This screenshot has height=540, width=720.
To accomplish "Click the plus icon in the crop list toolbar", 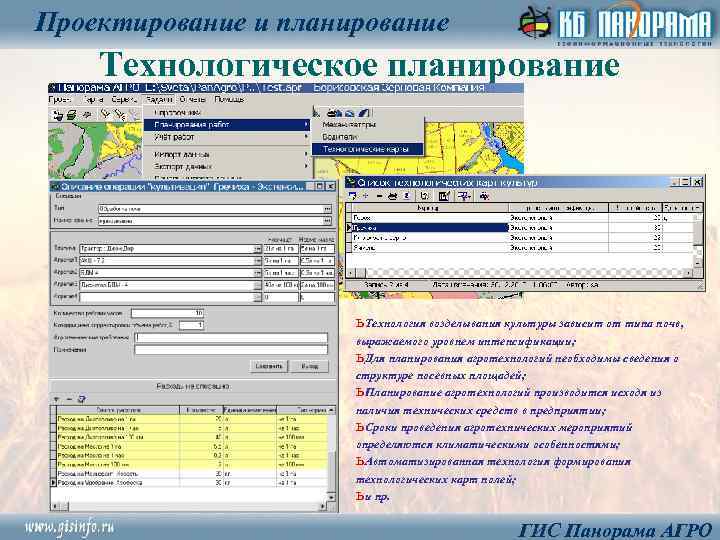I will point(366,196).
